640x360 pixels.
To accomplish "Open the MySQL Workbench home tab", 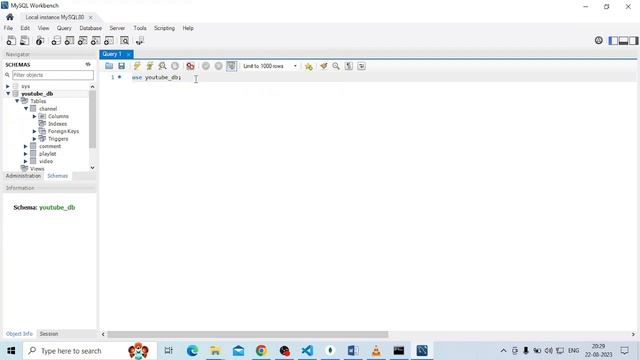I will (x=10, y=17).
